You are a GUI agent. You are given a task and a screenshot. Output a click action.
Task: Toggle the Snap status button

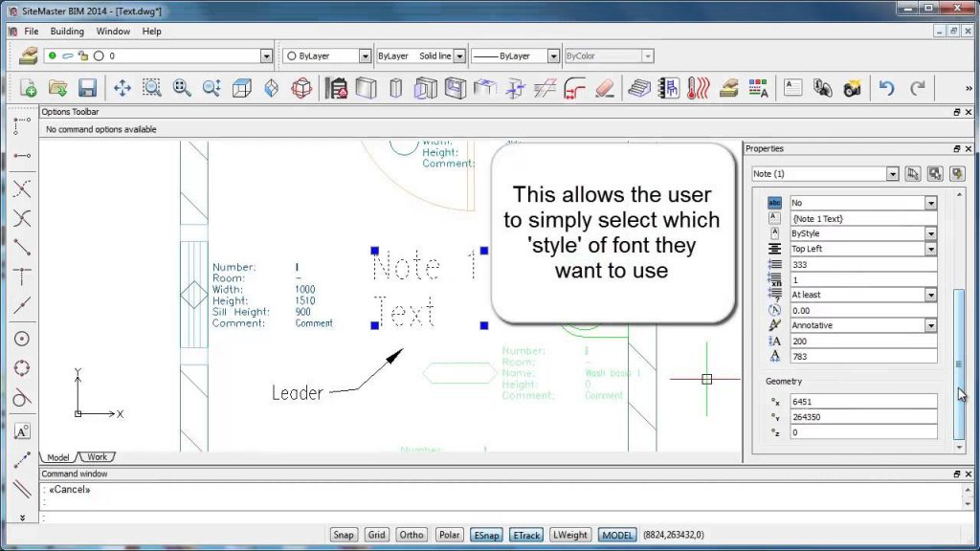click(x=344, y=535)
